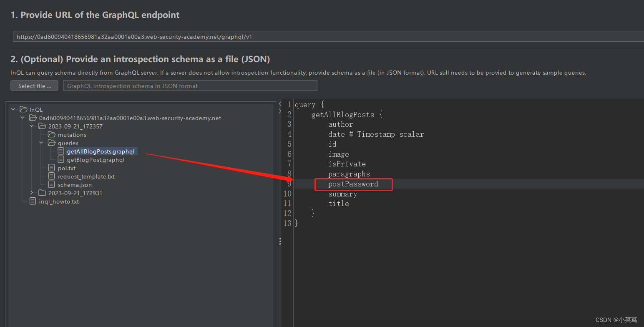This screenshot has width=644, height=327.
Task: Click 'title' field on line 11
Action: 339,204
